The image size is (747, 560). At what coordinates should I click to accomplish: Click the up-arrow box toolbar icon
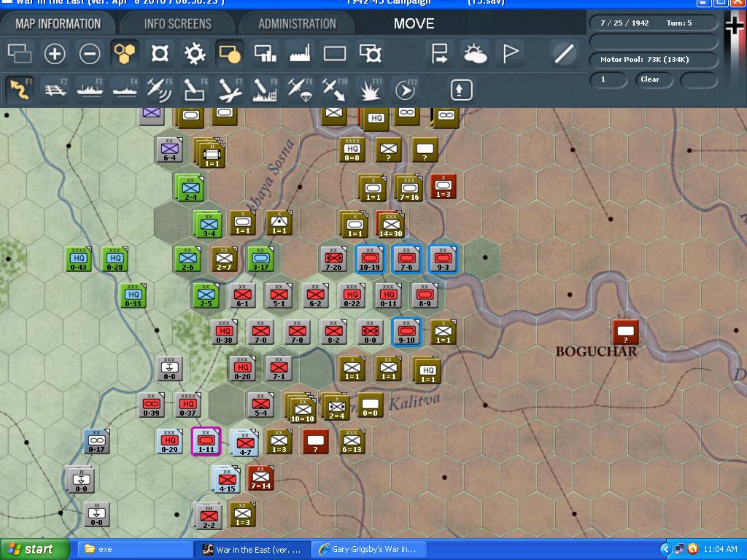(x=461, y=90)
